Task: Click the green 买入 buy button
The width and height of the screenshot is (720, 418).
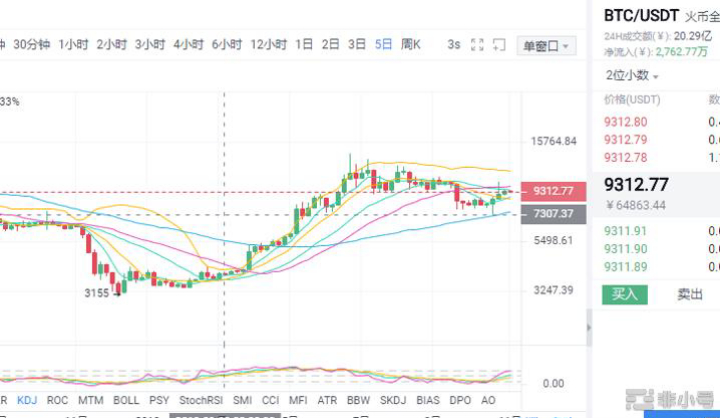Action: [625, 294]
